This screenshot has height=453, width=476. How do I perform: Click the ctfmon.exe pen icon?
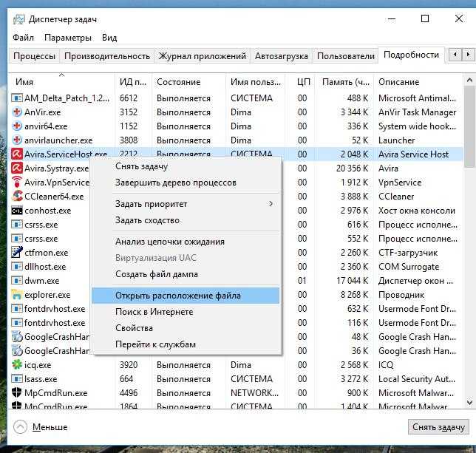click(x=17, y=252)
